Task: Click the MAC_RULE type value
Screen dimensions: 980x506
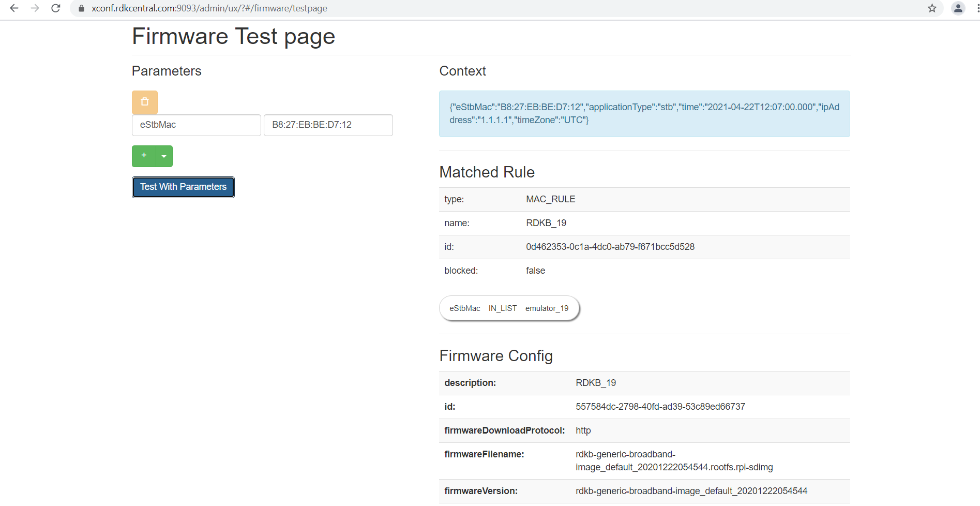Action: (x=550, y=199)
